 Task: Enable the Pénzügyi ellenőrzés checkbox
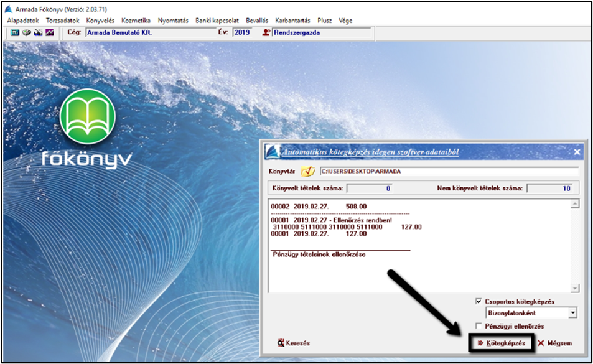[x=479, y=326]
